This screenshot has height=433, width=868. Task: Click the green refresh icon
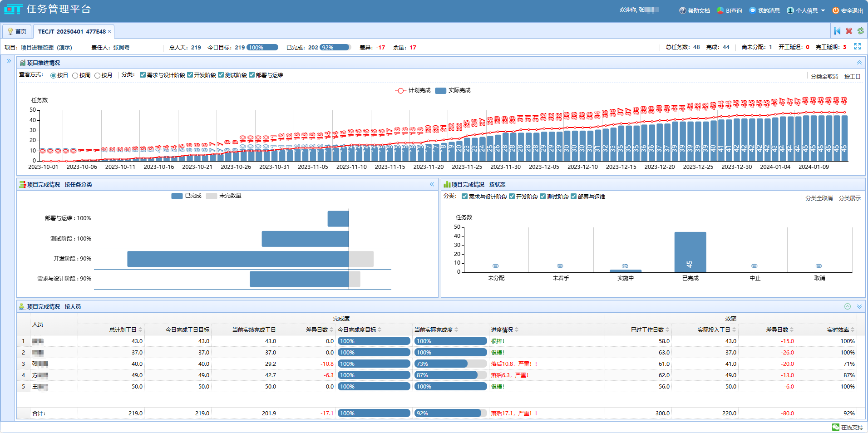(860, 31)
